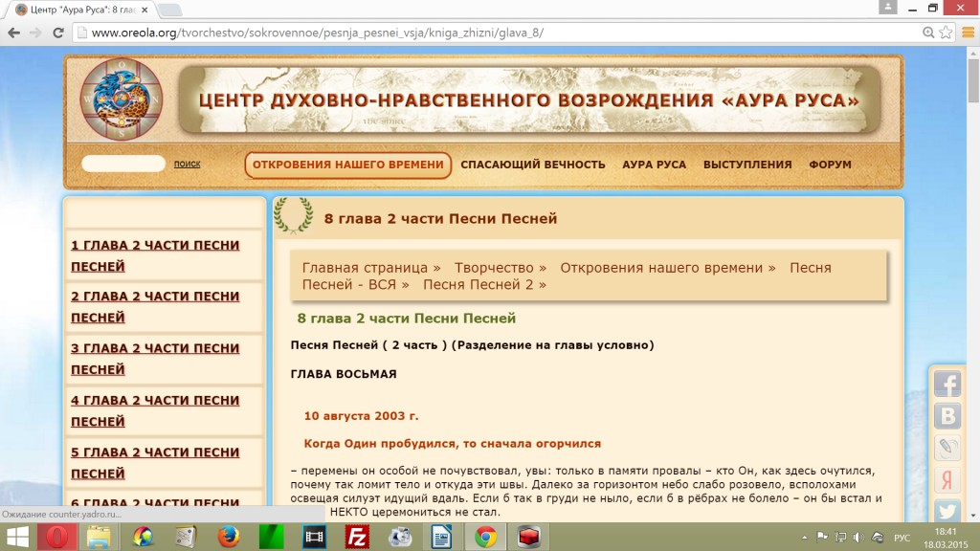Bookmark page with the star icon
The image size is (980, 551).
tap(946, 32)
